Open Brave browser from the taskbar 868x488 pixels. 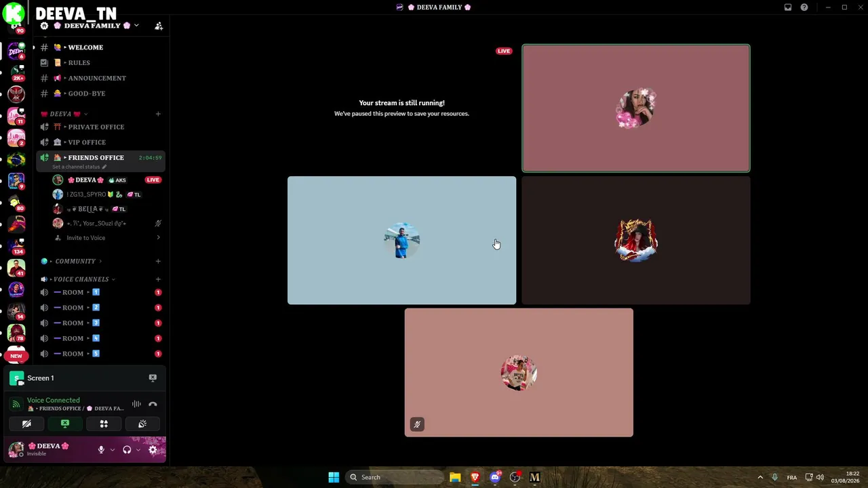[475, 477]
